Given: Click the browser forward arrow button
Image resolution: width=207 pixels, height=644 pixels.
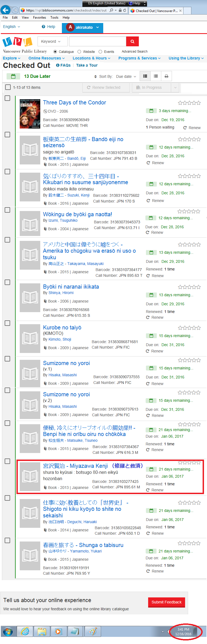Looking at the screenshot, I should (x=15, y=10).
